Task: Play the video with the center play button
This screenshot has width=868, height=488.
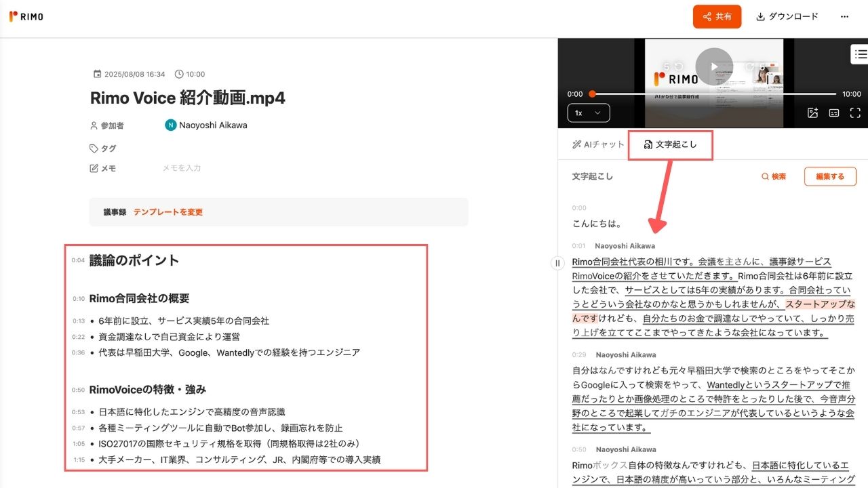Action: coord(713,66)
